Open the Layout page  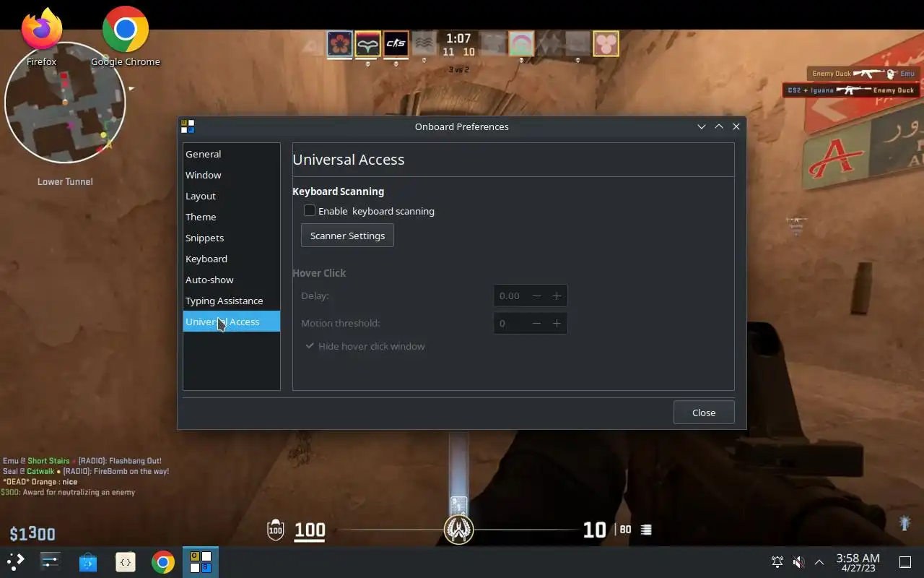[x=231, y=196]
